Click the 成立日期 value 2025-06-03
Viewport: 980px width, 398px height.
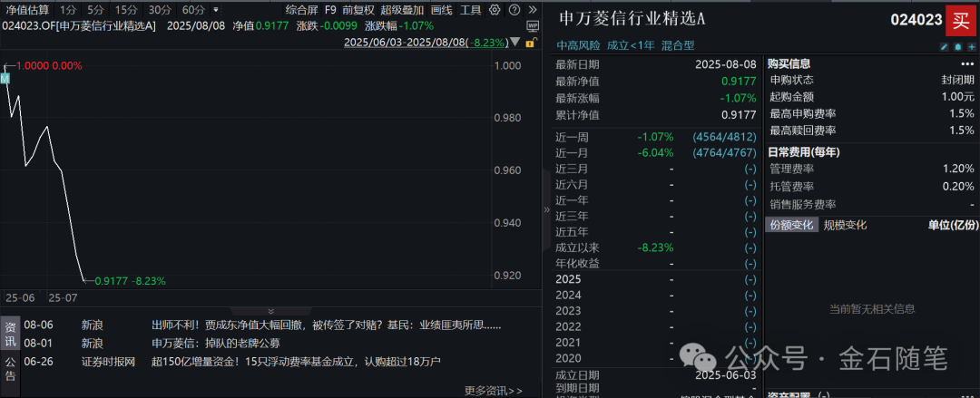tap(726, 375)
